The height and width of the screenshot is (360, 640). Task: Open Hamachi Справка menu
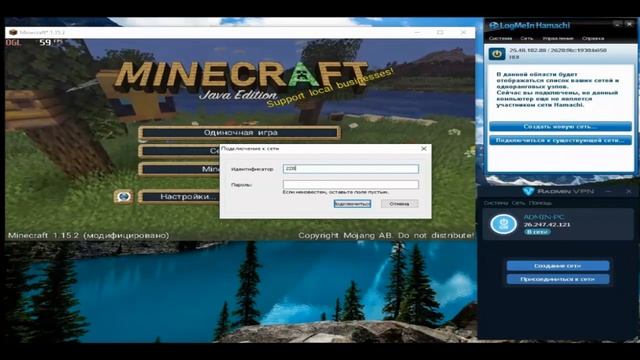[593, 38]
